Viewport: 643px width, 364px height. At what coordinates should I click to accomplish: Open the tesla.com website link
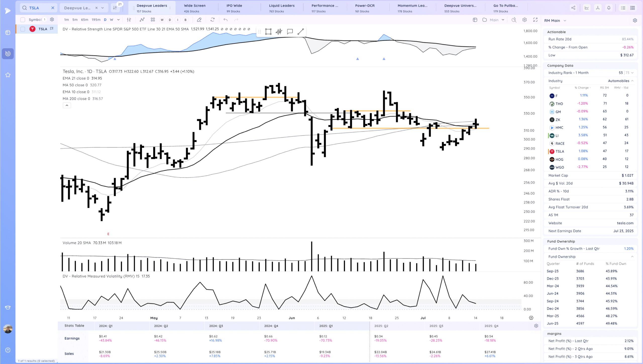625,223
